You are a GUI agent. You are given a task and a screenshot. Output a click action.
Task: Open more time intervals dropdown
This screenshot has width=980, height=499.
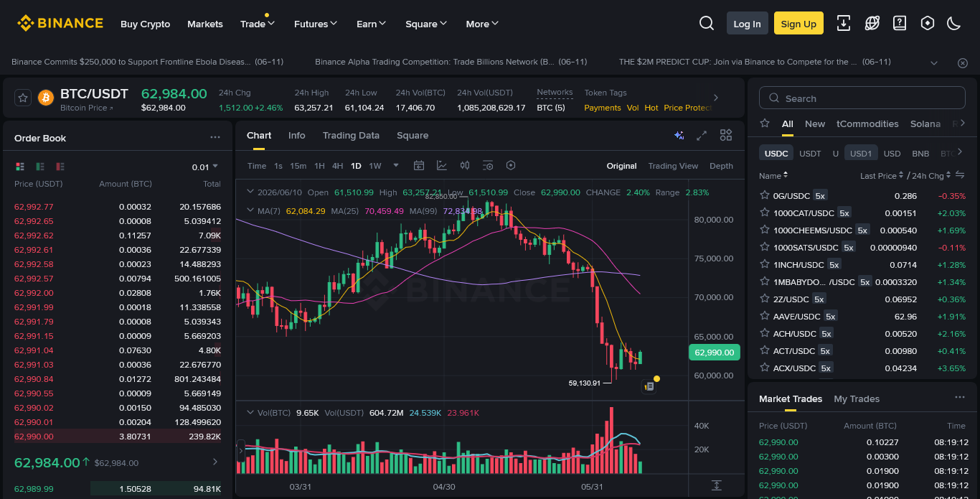[396, 165]
